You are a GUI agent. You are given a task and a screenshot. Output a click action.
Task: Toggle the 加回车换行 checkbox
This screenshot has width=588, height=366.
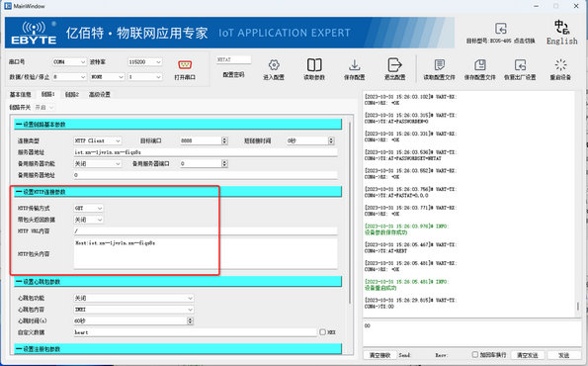(474, 354)
